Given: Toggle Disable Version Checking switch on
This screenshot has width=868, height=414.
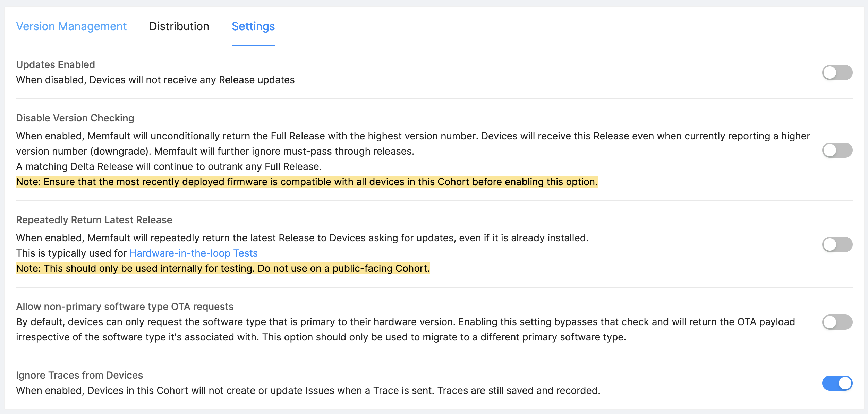Looking at the screenshot, I should tap(837, 150).
